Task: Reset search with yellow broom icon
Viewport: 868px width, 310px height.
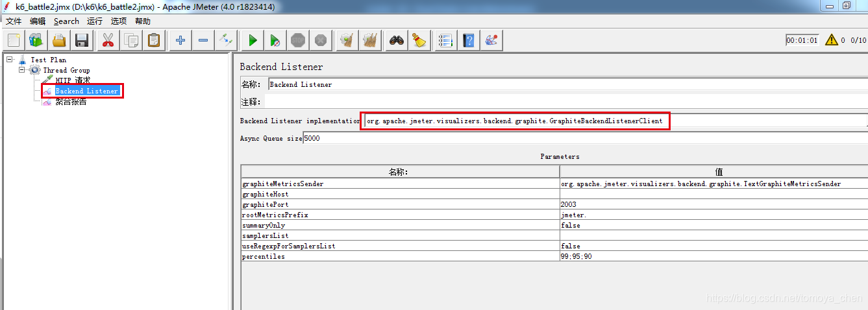Action: point(419,40)
